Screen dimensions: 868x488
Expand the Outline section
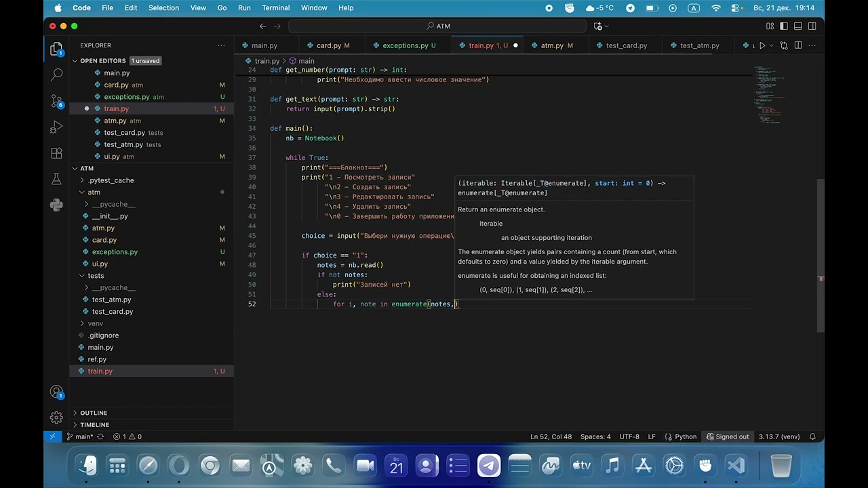click(x=94, y=413)
